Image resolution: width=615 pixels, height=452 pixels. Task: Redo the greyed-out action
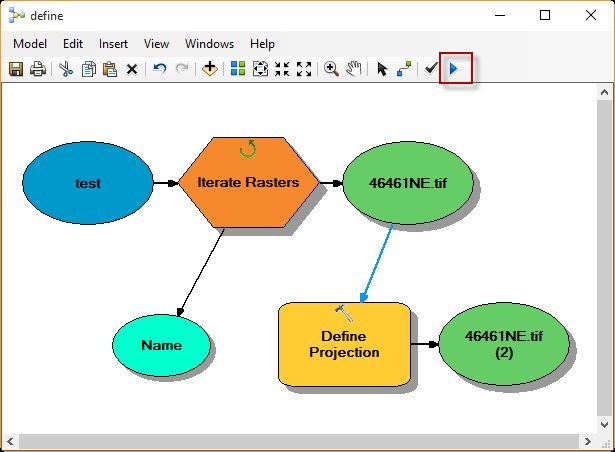(182, 69)
